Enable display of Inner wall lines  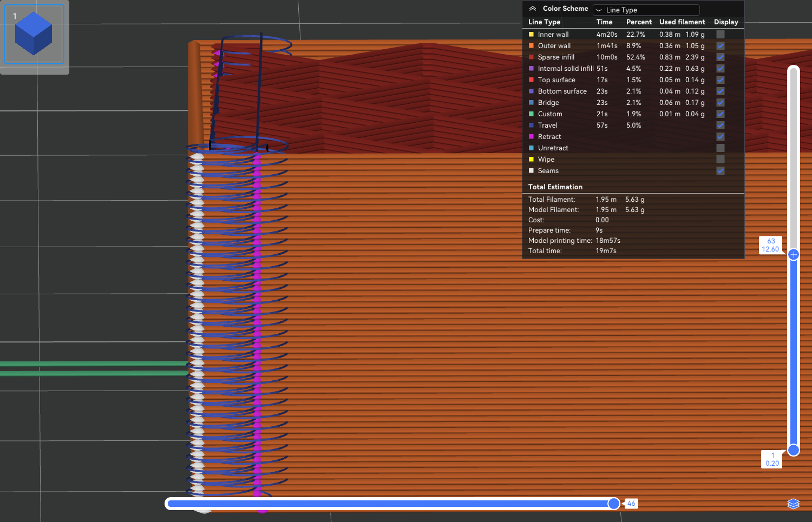coord(721,35)
